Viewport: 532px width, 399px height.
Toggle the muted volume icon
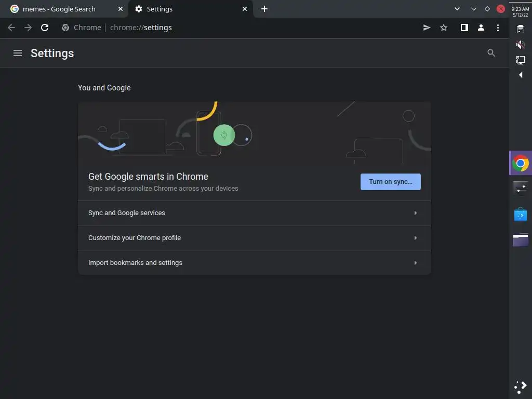tap(521, 45)
